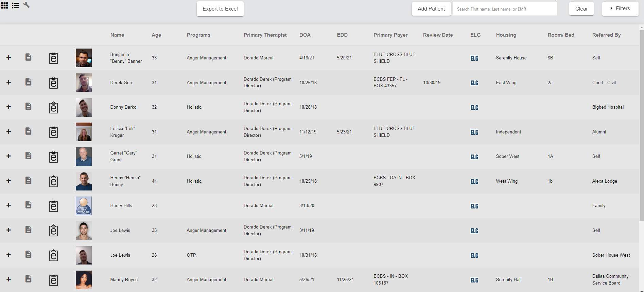The image size is (644, 292).
Task: Expand the Filters panel
Action: [620, 8]
